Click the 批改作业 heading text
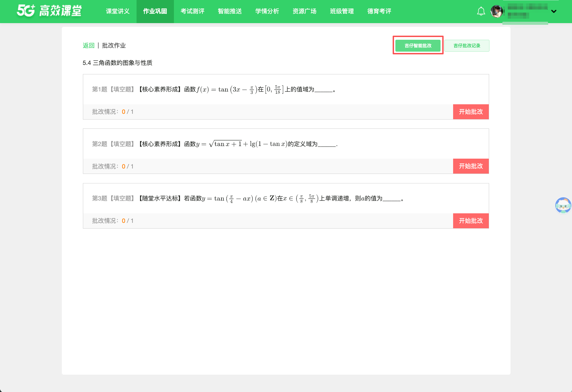 point(114,46)
